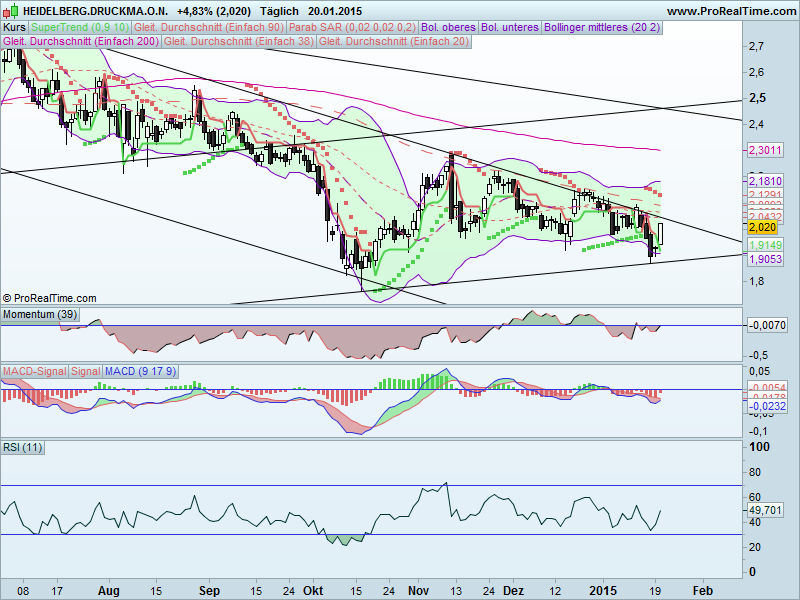Viewport: 800px width, 600px height.
Task: Select the Kurs indicator label
Action: pyautogui.click(x=14, y=27)
